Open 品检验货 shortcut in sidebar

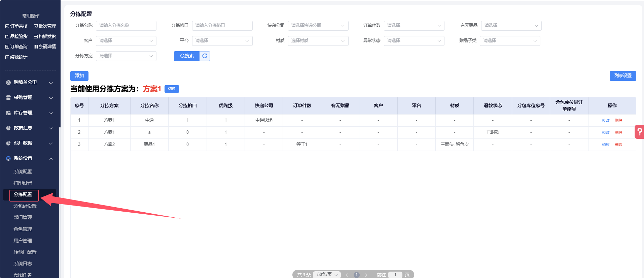[x=16, y=36]
